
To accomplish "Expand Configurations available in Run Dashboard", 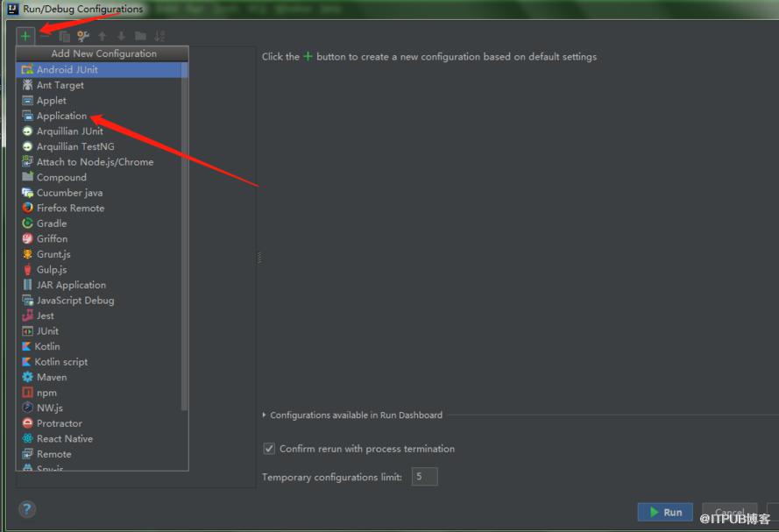I will (352, 415).
